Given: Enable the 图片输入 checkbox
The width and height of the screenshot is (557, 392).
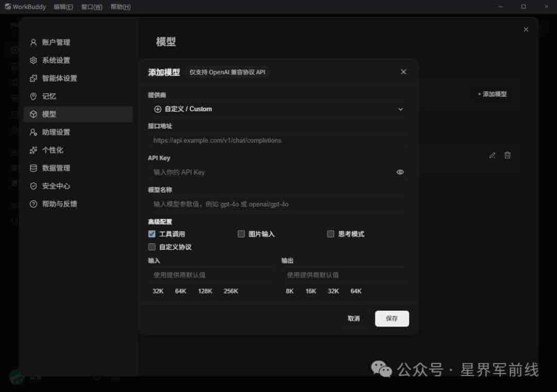Looking at the screenshot, I should tap(241, 234).
